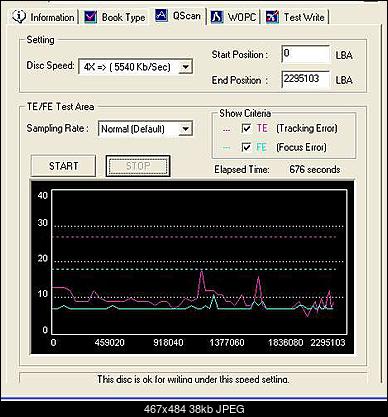The width and height of the screenshot is (388, 417).
Task: Click the x-axis label 918040
Action: click(168, 342)
